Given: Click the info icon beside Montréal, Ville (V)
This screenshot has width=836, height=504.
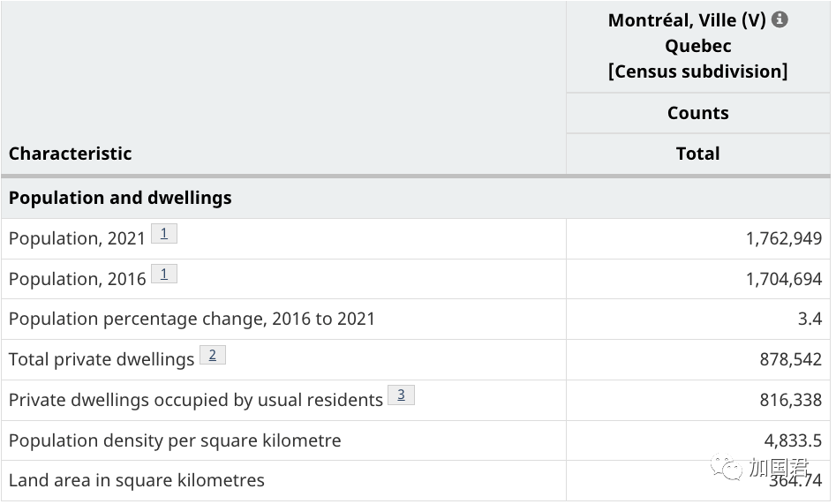Looking at the screenshot, I should pos(780,19).
